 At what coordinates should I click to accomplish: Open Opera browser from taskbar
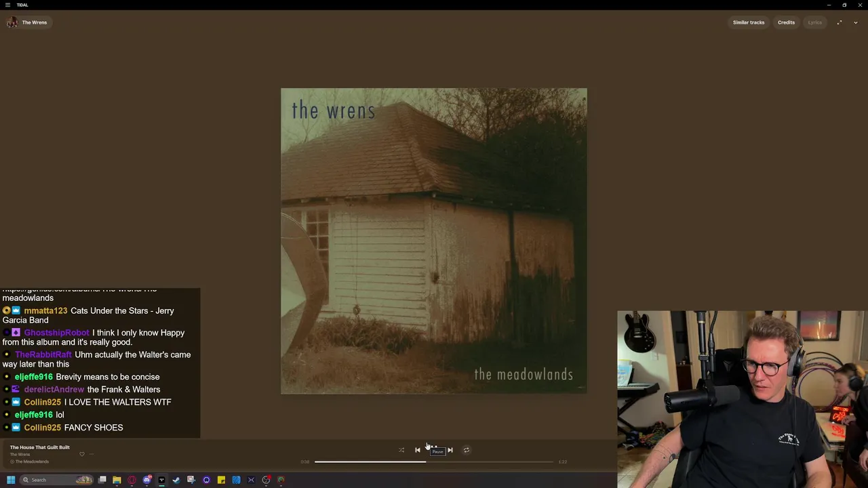point(132,480)
